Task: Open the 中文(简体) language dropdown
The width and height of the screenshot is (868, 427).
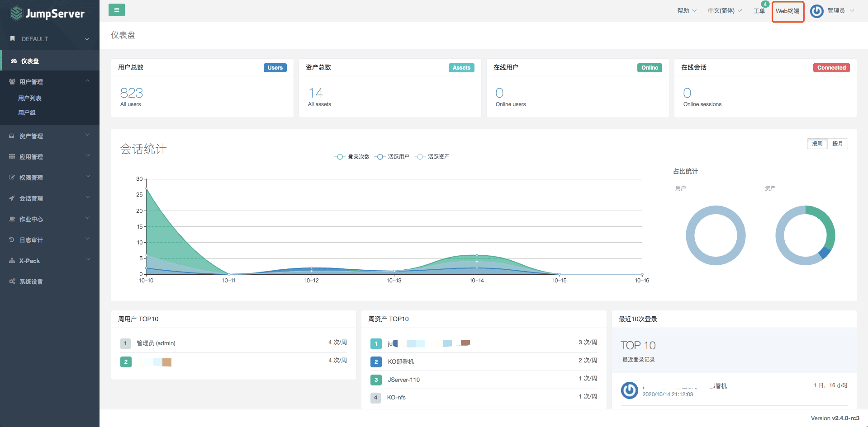Action: tap(725, 11)
